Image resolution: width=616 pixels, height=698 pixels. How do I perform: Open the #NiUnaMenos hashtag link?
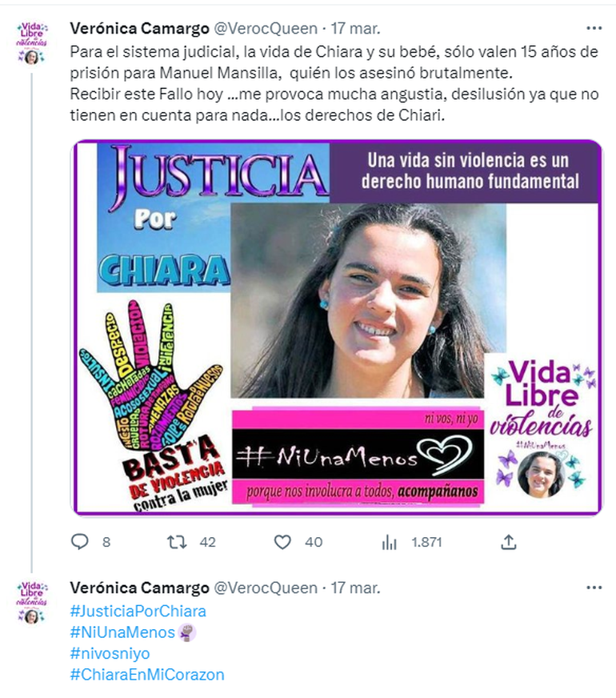click(x=122, y=632)
